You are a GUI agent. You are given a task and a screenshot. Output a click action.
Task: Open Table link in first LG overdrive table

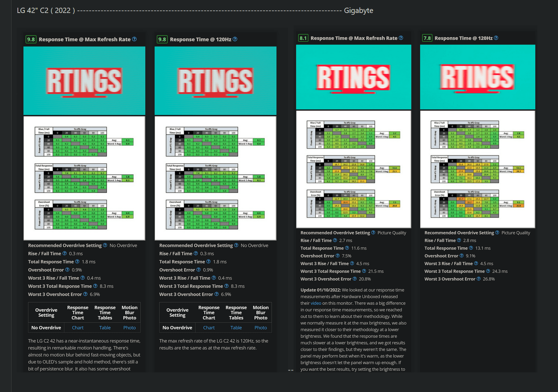point(105,328)
